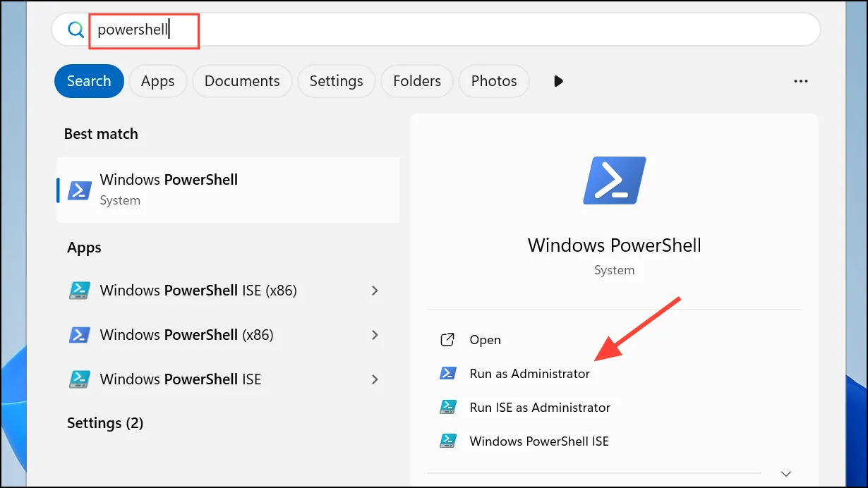
Task: Click the Open external-link icon
Action: 447,340
